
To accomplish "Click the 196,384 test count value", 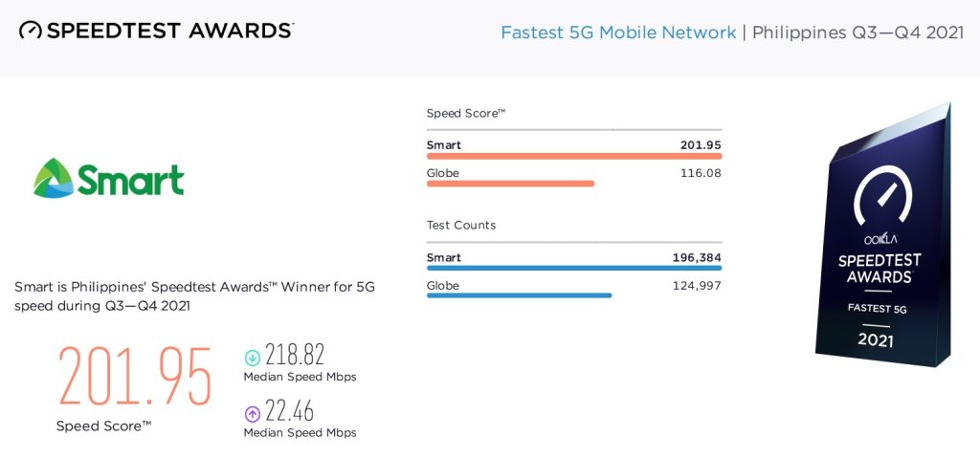I will [693, 257].
